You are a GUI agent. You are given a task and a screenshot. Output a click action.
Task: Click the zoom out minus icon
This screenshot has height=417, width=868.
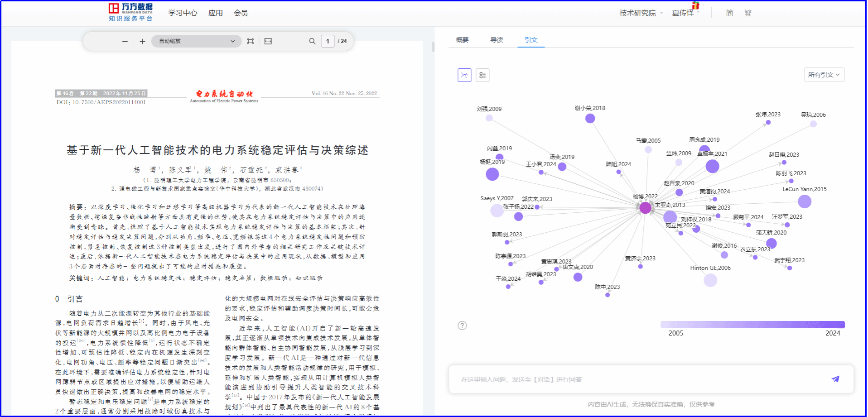[x=125, y=41]
